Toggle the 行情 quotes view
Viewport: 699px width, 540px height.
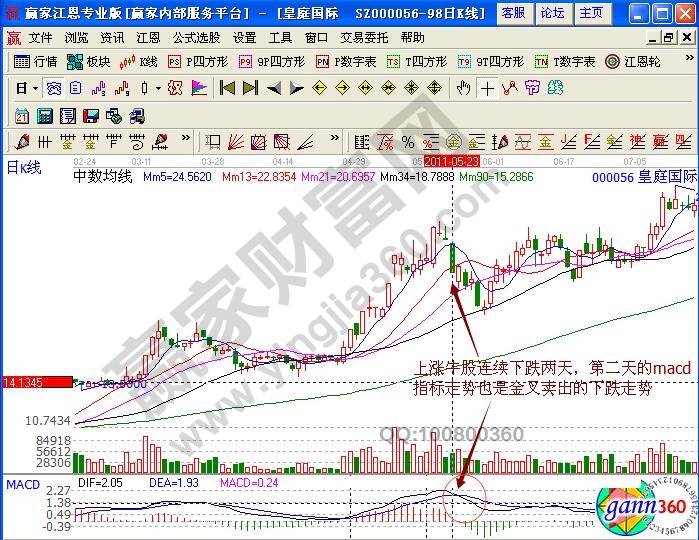point(37,62)
